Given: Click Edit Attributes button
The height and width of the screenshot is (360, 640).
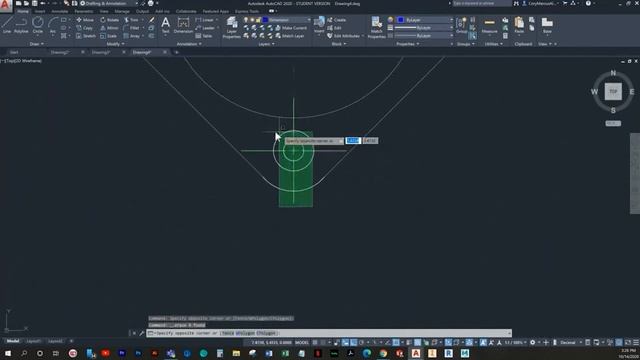Looking at the screenshot, I should [x=344, y=36].
